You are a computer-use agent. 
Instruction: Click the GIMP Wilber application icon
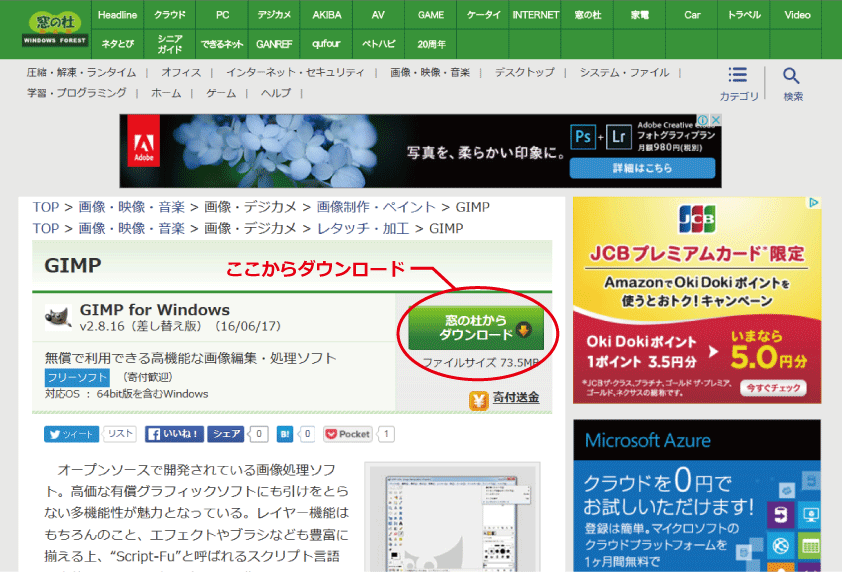[58, 316]
